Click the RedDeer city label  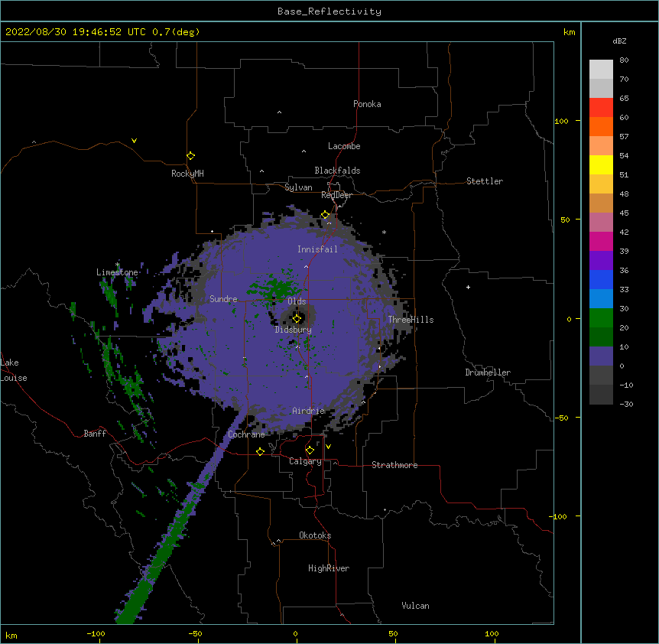pyautogui.click(x=336, y=195)
